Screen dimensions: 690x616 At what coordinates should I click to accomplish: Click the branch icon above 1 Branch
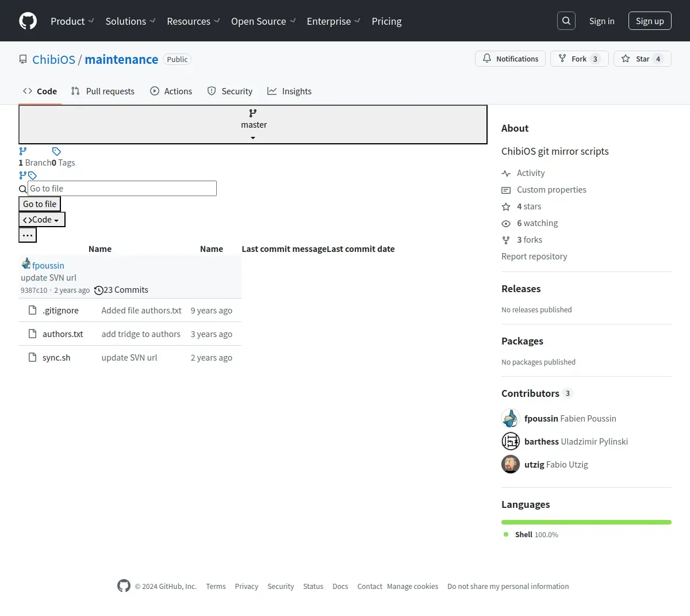pos(23,151)
